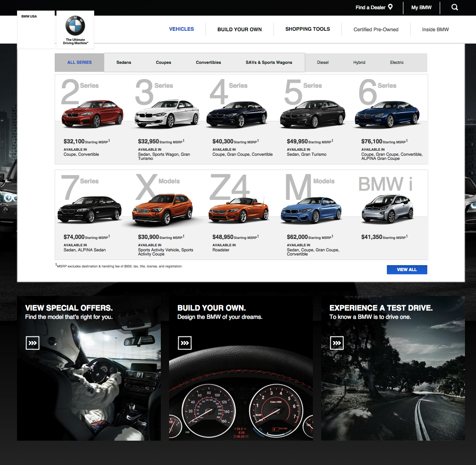Click 'Design the BMW of your dreams' text
The height and width of the screenshot is (465, 476).
coord(220,317)
